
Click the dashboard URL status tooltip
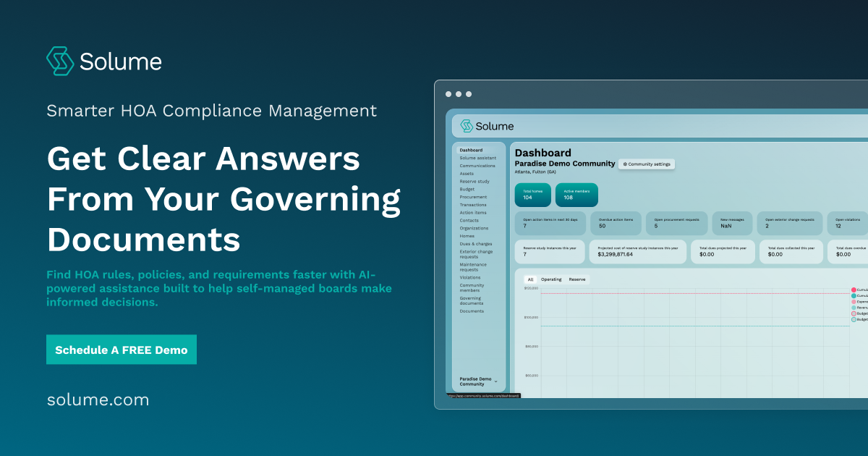coord(483,396)
